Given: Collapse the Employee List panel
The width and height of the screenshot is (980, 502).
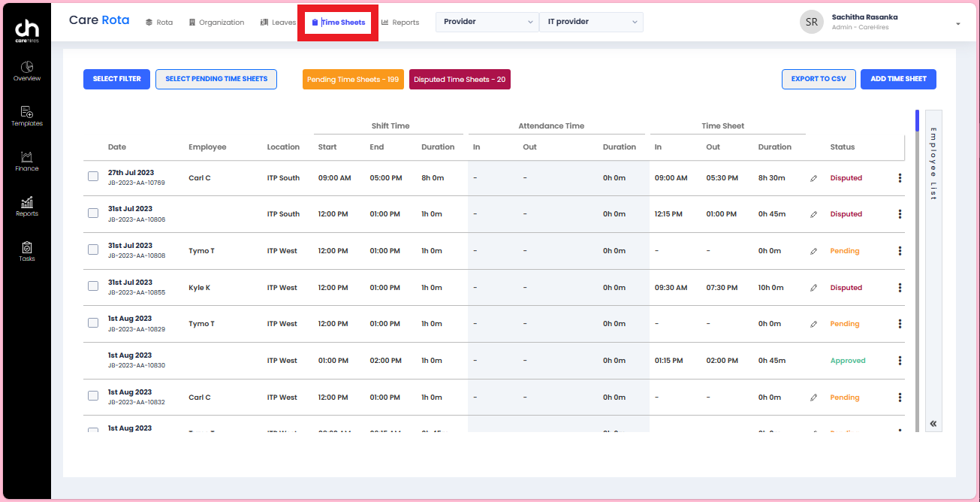Looking at the screenshot, I should click(933, 423).
